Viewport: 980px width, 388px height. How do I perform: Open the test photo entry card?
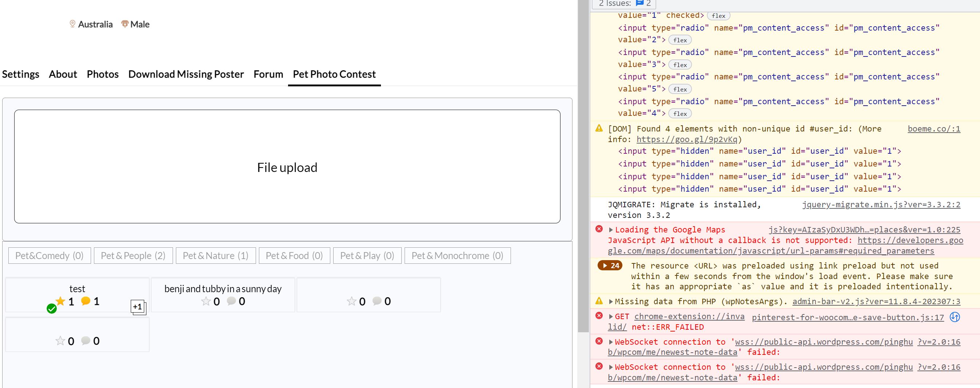pos(77,295)
